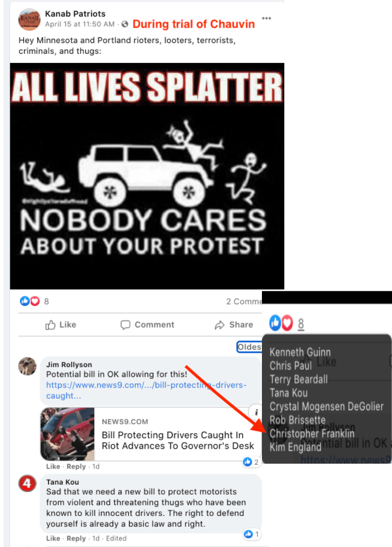Viewport: 392px width, 547px height.
Task: Click the blue like reaction icon under post
Action: (25, 301)
